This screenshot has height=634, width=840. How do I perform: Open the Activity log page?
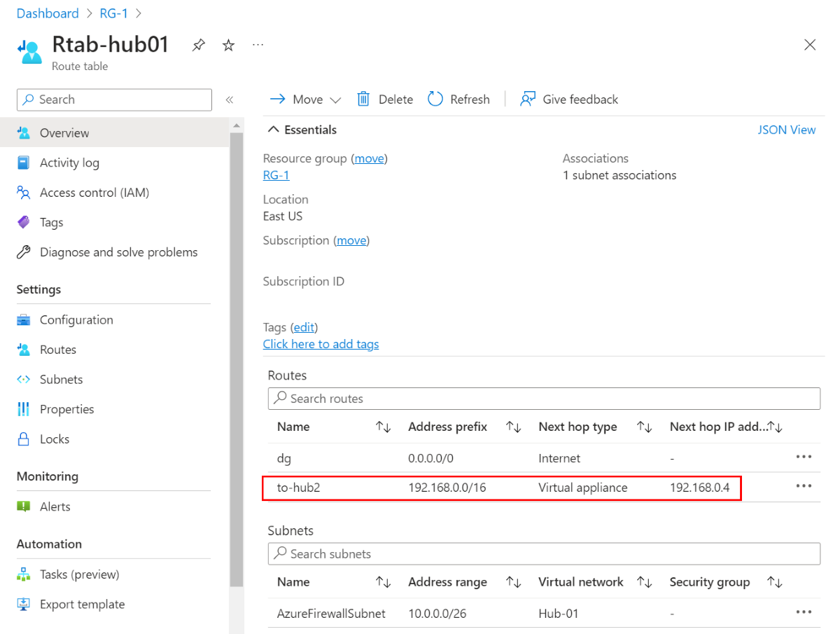69,163
